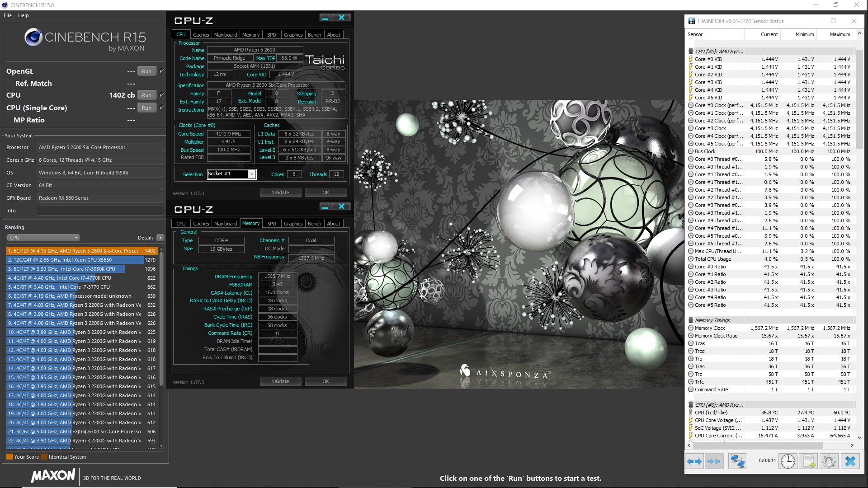The height and width of the screenshot is (488, 868).
Task: Click the Cinebench Info input field
Action: pos(100,211)
